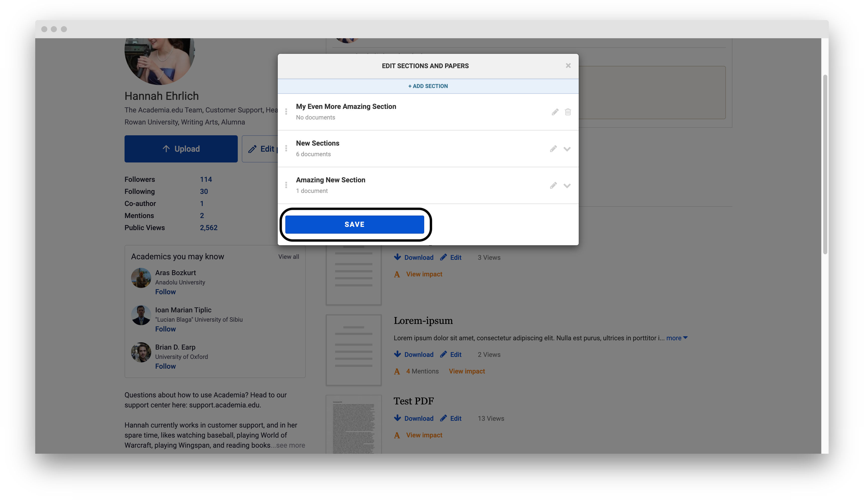The width and height of the screenshot is (864, 504).
Task: Click the Test PDF thumbnail
Action: [354, 425]
